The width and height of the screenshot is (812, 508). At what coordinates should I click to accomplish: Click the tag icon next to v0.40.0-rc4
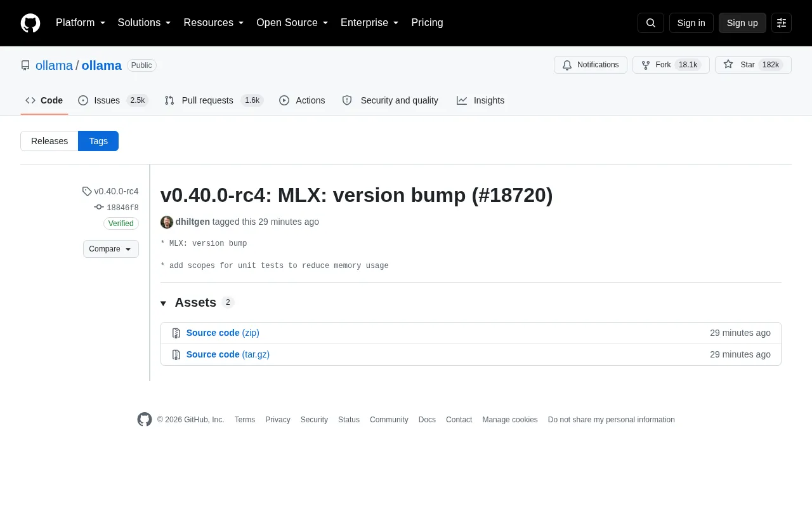(87, 191)
